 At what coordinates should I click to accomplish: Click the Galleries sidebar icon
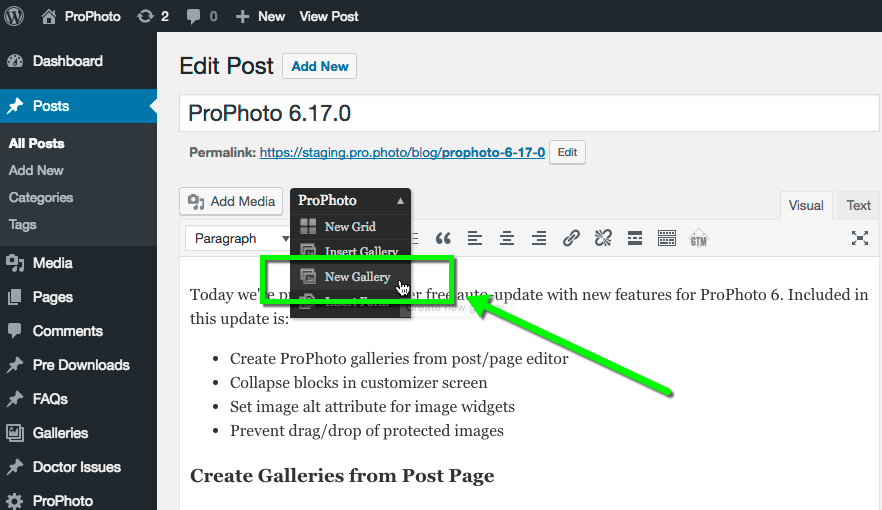15,432
